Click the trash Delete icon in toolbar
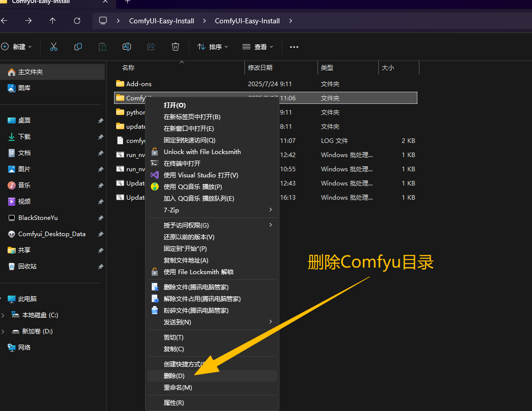Viewport: 532px width, 411px height. [175, 47]
